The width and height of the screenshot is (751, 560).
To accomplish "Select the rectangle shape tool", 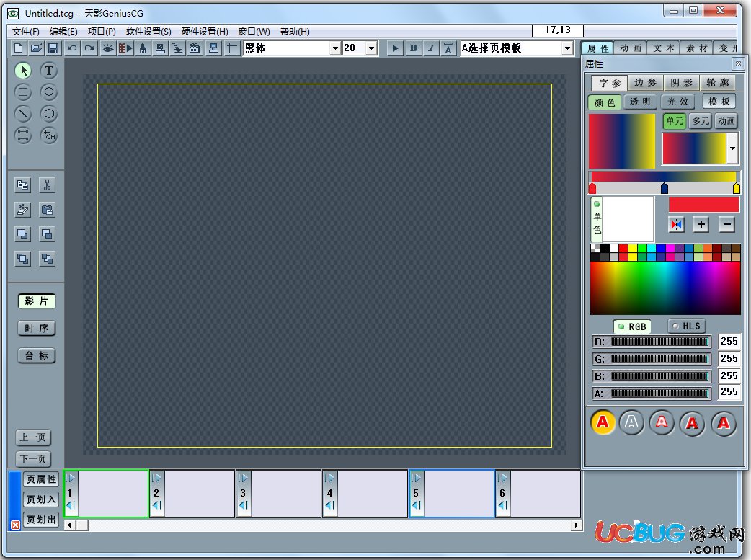I will pyautogui.click(x=22, y=92).
